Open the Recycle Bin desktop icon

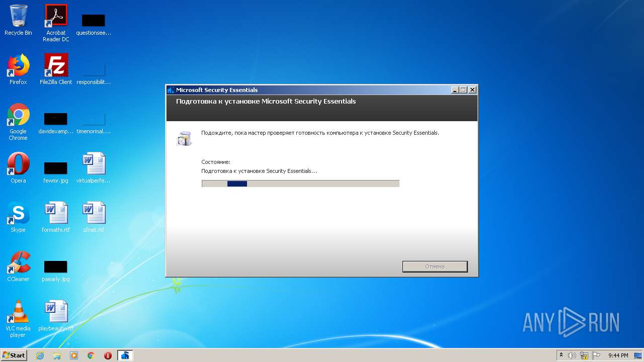pos(18,20)
